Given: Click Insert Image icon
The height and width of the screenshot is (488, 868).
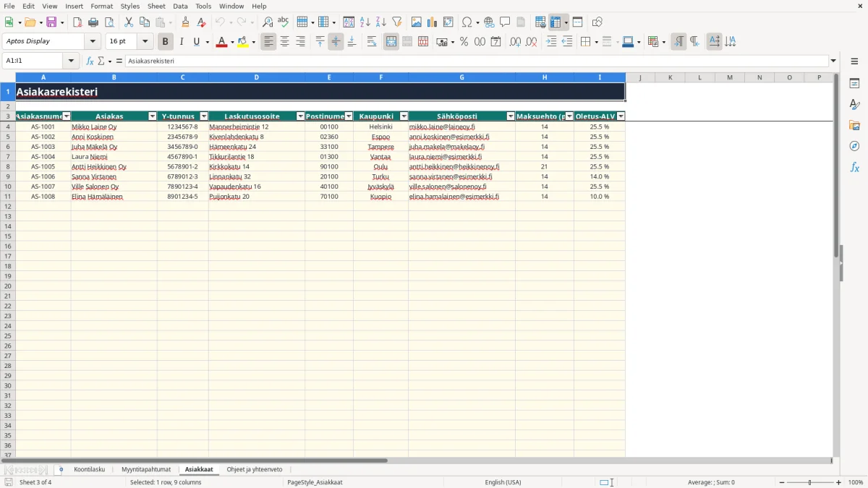Looking at the screenshot, I should pos(417,22).
